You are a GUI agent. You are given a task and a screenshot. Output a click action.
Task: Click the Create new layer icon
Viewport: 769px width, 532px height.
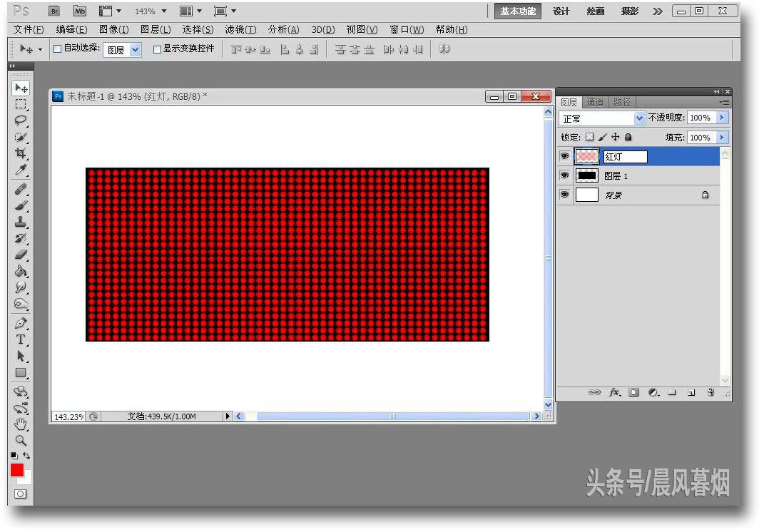[x=691, y=393]
